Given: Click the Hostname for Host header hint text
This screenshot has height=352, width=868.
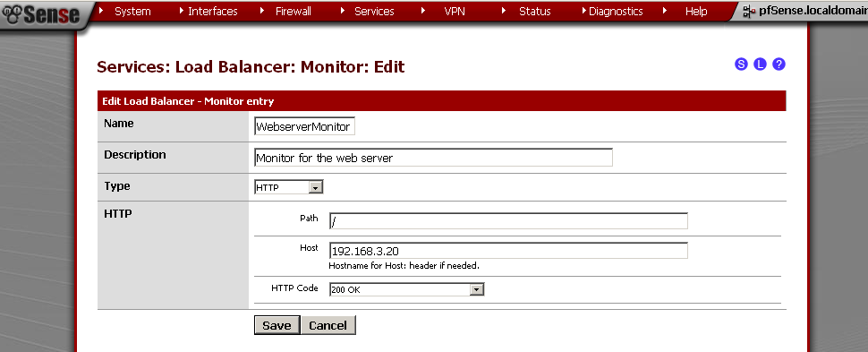Looking at the screenshot, I should pos(404,265).
